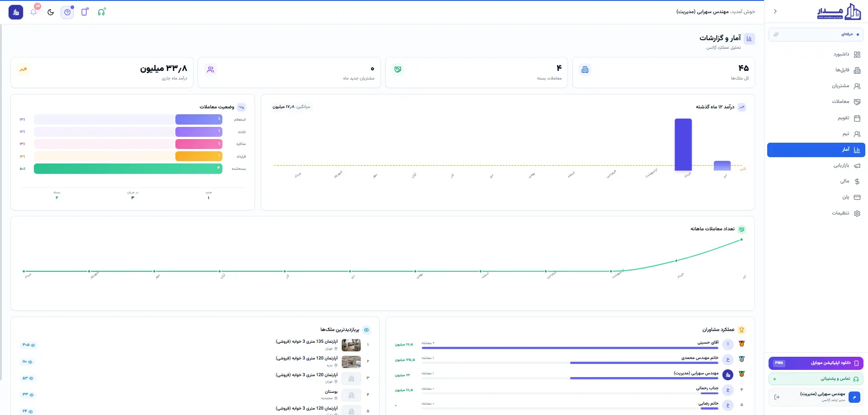The height and width of the screenshot is (415, 868).
Task: Click advisor آقای حسینی name
Action: tap(708, 342)
